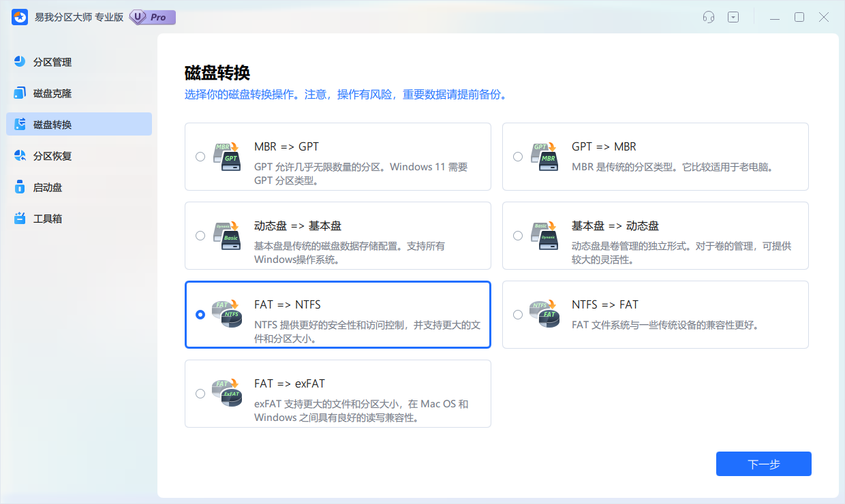Screen dimensions: 845x504
Task: Select the MBR => GPT radio button
Action: [x=200, y=157]
